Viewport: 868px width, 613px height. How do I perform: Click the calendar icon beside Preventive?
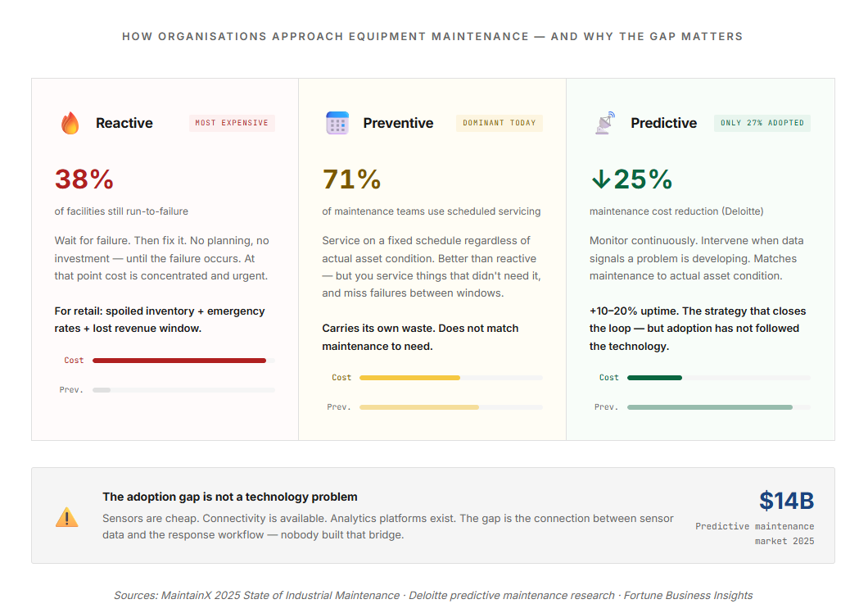click(x=337, y=123)
